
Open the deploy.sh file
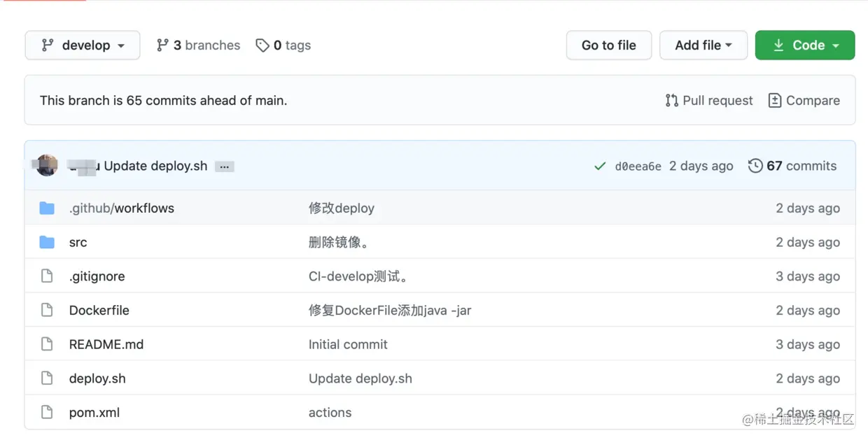point(97,378)
